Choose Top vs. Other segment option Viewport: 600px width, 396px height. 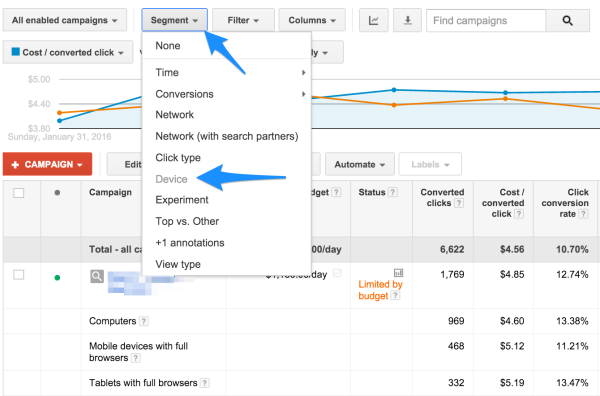tap(187, 221)
